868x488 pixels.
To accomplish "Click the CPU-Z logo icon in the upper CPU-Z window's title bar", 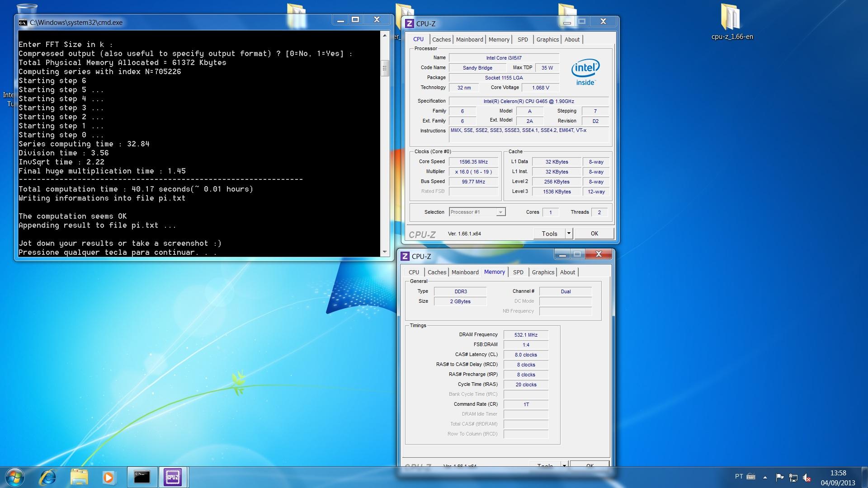I will [410, 23].
